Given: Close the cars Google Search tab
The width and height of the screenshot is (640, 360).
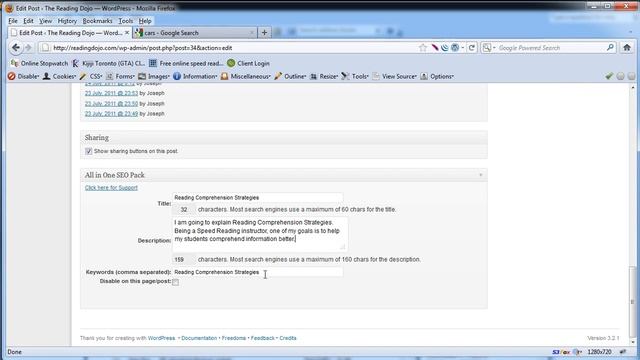Looking at the screenshot, I should [x=252, y=33].
